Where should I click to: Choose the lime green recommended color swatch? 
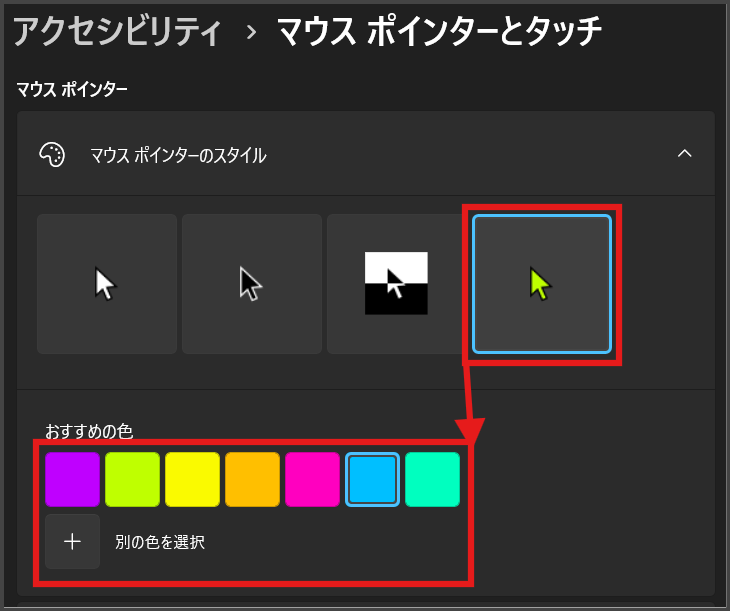[x=132, y=480]
